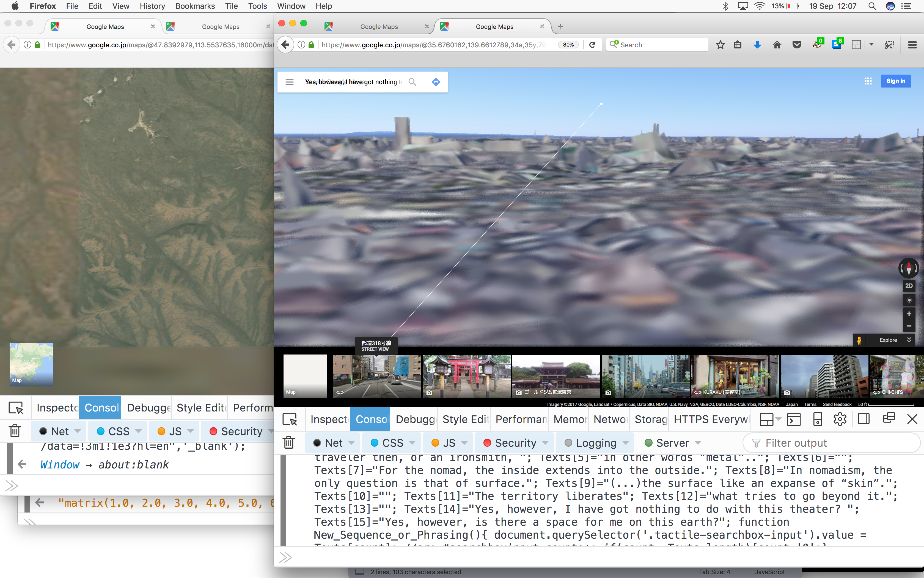Viewport: 924px width, 578px height.
Task: Click the map compass control
Action: point(909,268)
